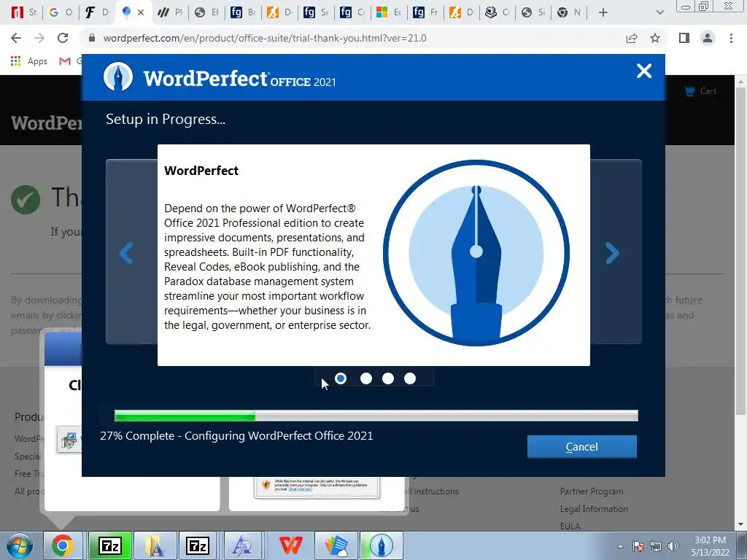Click the wordperfect.com address bar

pos(264,38)
